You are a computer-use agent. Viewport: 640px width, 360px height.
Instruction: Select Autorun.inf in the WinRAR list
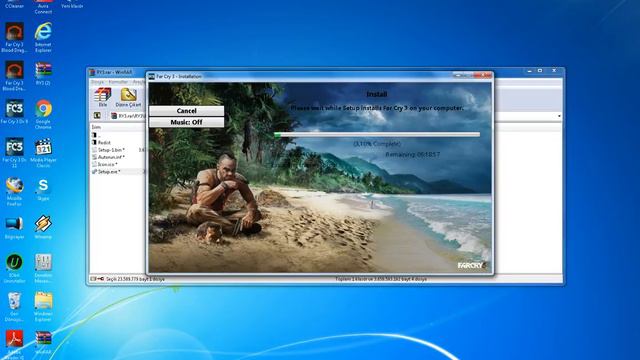(x=117, y=157)
